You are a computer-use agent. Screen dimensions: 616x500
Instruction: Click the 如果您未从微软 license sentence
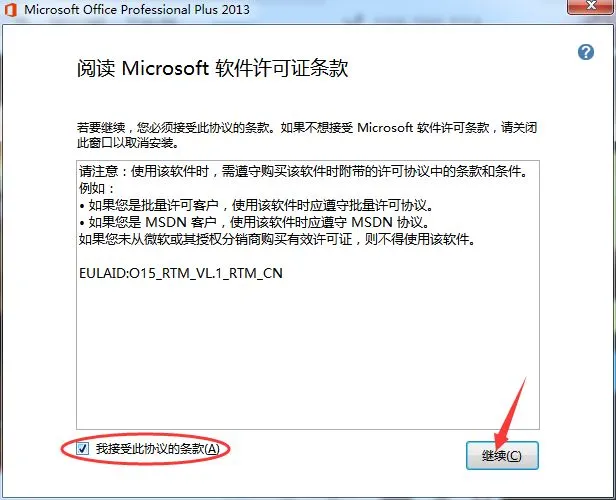pos(277,239)
